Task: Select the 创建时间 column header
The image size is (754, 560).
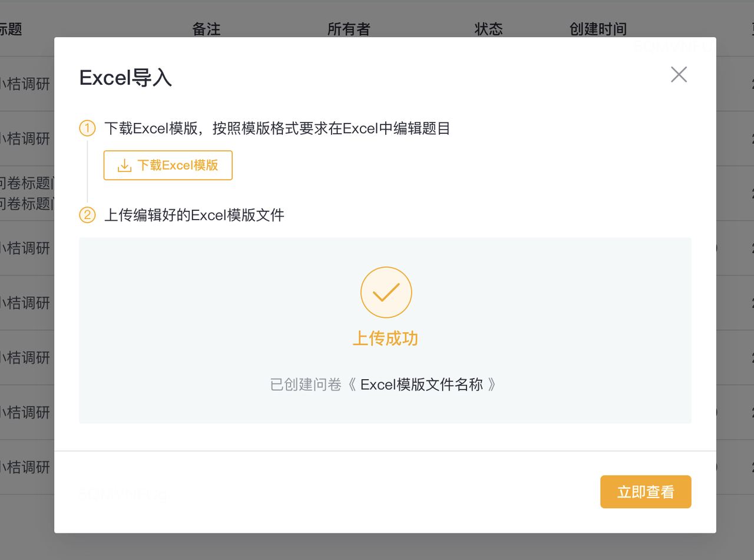Action: click(598, 29)
